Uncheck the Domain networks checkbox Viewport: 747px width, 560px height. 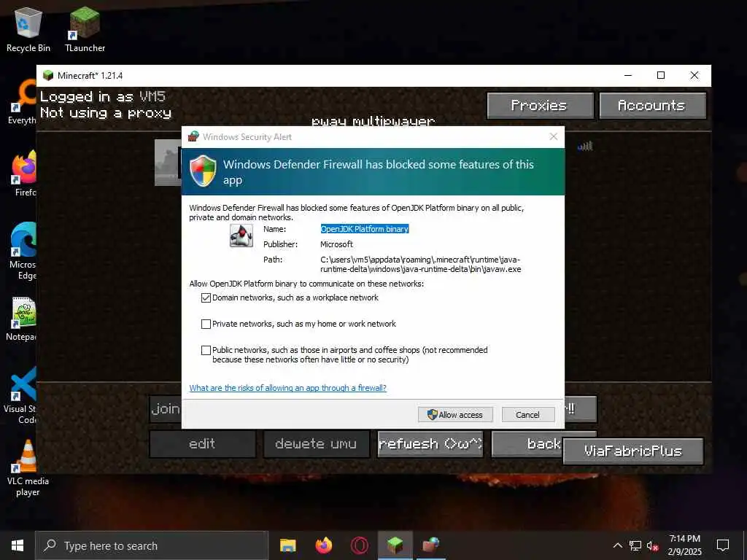click(206, 297)
